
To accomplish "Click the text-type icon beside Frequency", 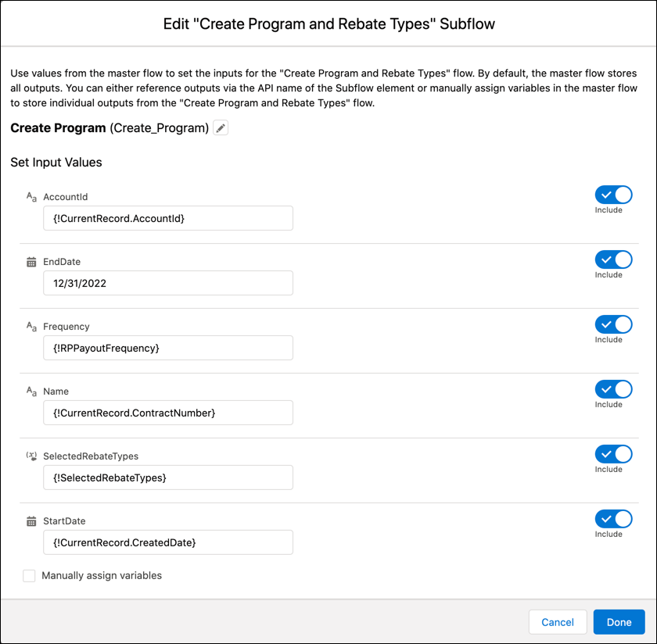I will pos(30,326).
